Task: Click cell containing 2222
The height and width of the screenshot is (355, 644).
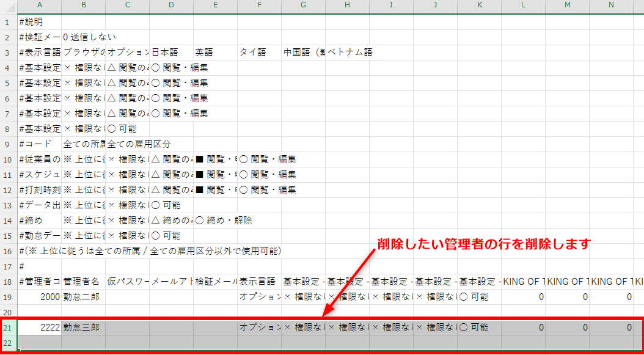Action: 40,328
